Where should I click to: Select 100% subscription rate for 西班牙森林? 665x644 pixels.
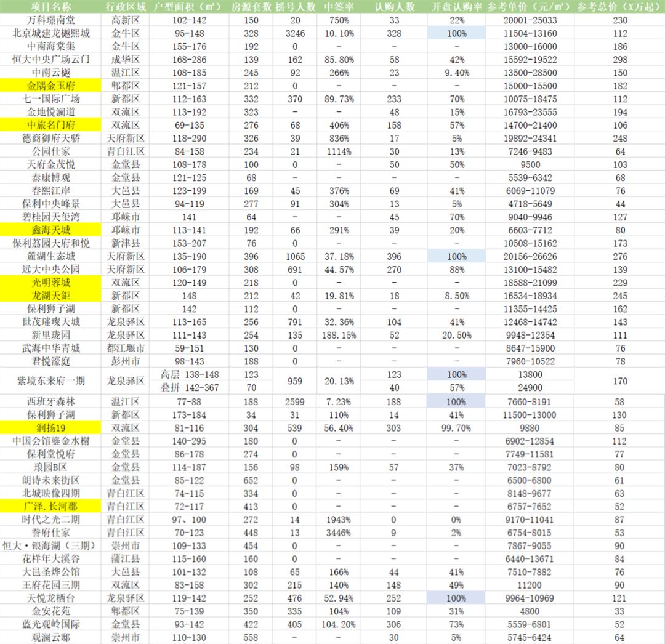[456, 401]
